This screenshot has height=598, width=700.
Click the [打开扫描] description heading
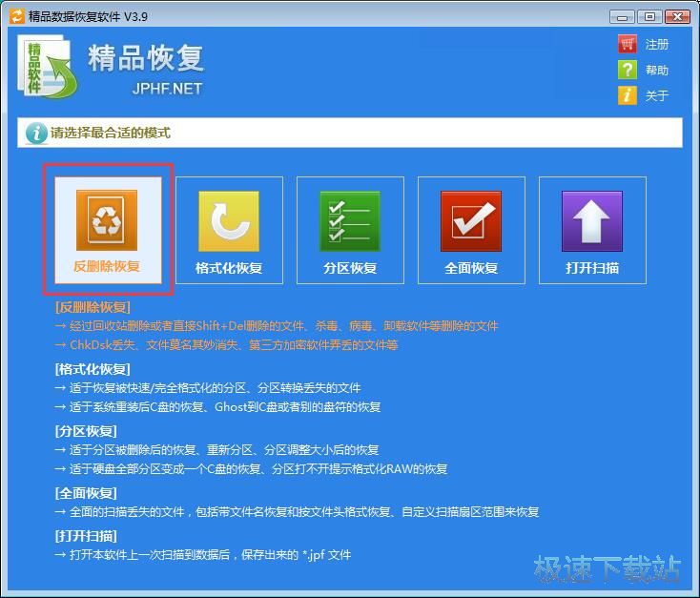(x=86, y=536)
